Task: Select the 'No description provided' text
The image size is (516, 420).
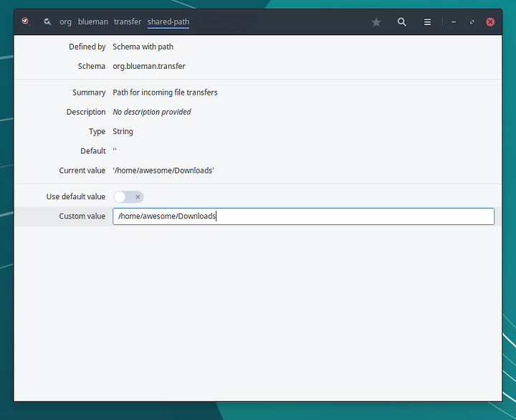Action: (152, 112)
